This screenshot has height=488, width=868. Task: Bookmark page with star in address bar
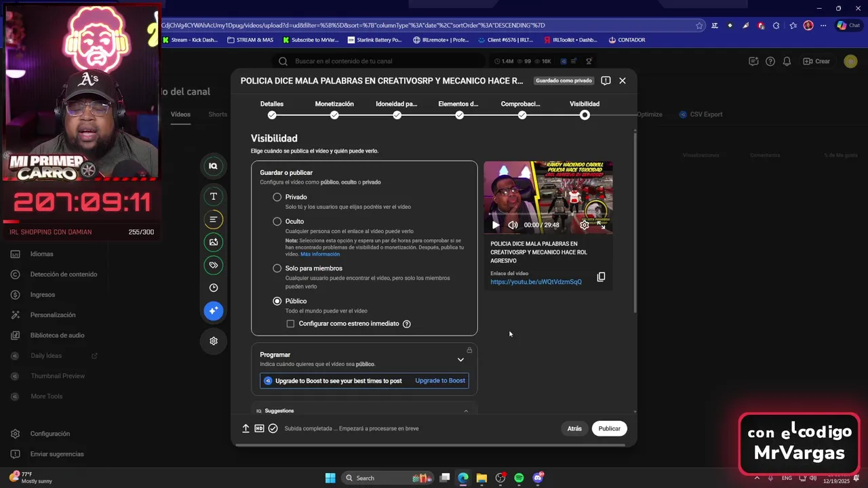pos(699,26)
